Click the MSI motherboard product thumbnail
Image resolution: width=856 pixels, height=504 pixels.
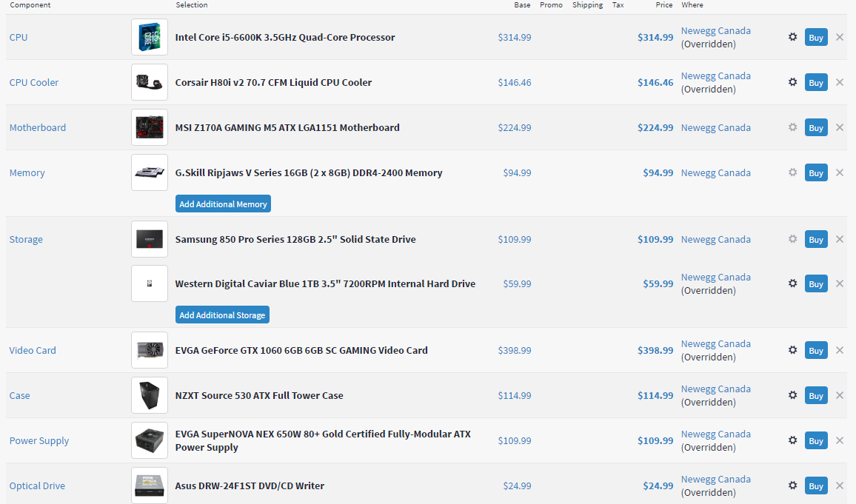point(150,127)
